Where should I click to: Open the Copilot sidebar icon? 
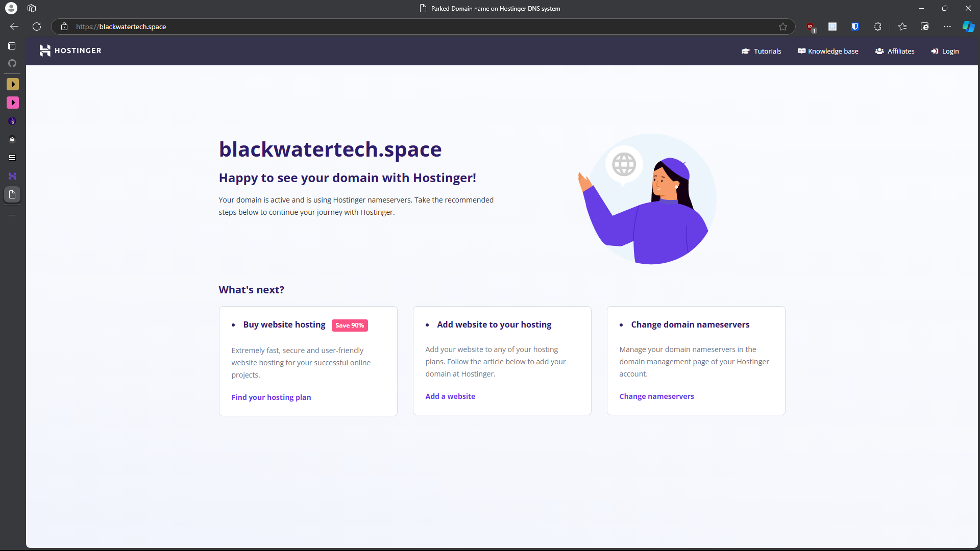(968, 27)
